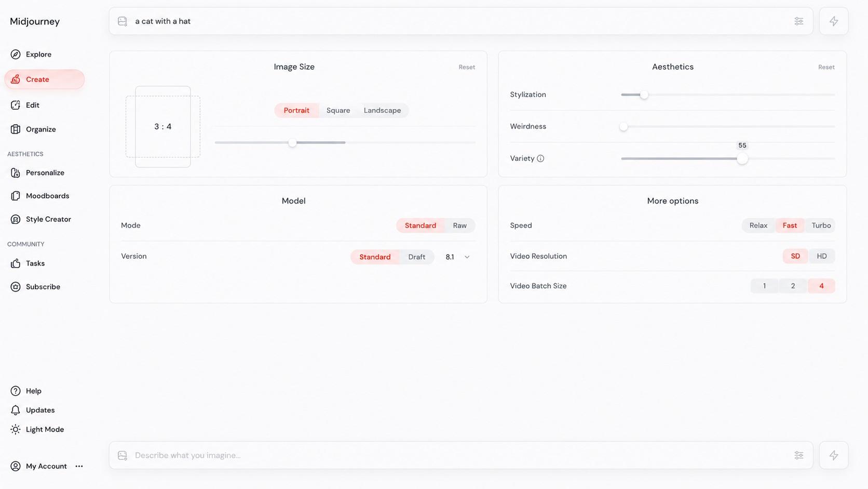Image resolution: width=868 pixels, height=489 pixels.
Task: Click lightning submit button beside bottom prompt
Action: [834, 455]
